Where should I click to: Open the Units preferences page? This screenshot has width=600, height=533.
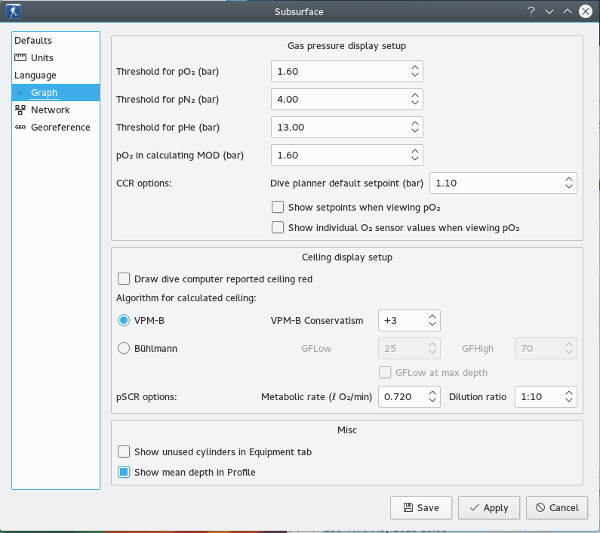coord(56,57)
